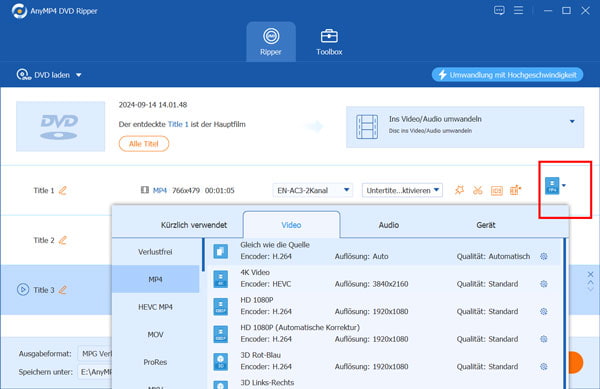Choose Verlustfrei in the format list
Screen dimensions: 600x389
pos(155,252)
